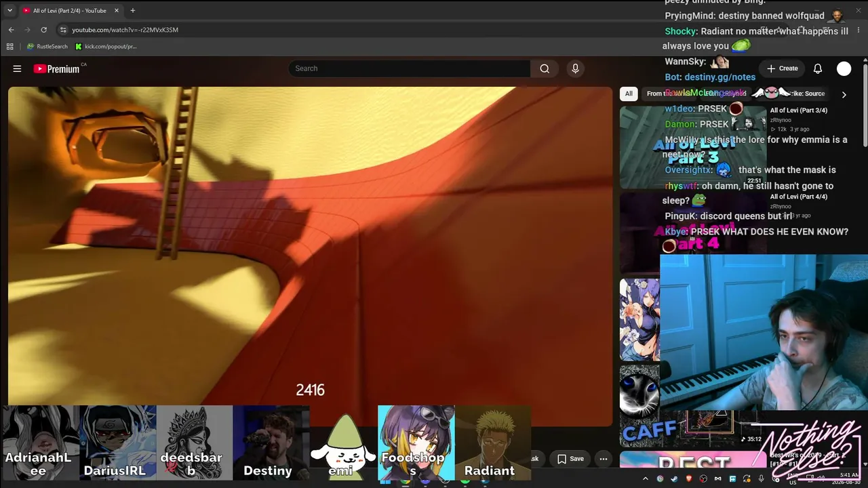The width and height of the screenshot is (868, 488).
Task: Click chat username Kbye
Action: [675, 232]
